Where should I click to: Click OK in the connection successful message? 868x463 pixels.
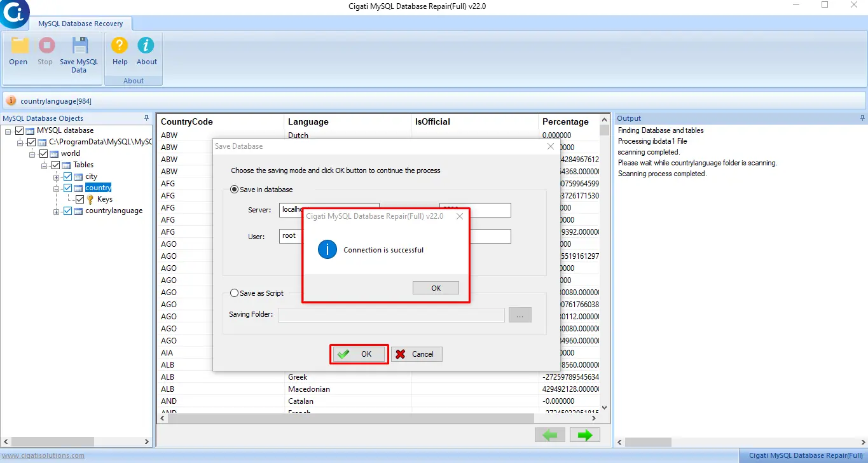[x=436, y=288]
